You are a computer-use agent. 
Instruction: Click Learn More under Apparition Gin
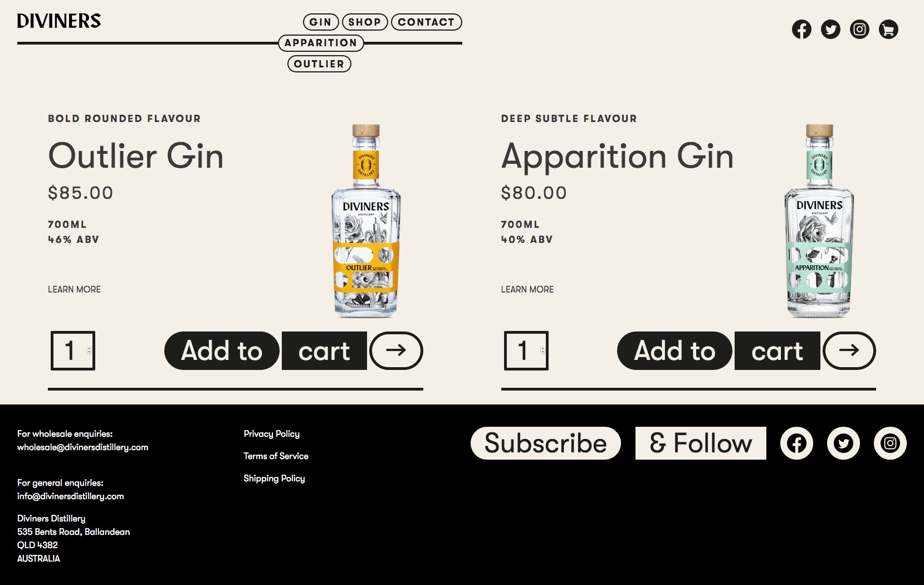click(x=527, y=290)
